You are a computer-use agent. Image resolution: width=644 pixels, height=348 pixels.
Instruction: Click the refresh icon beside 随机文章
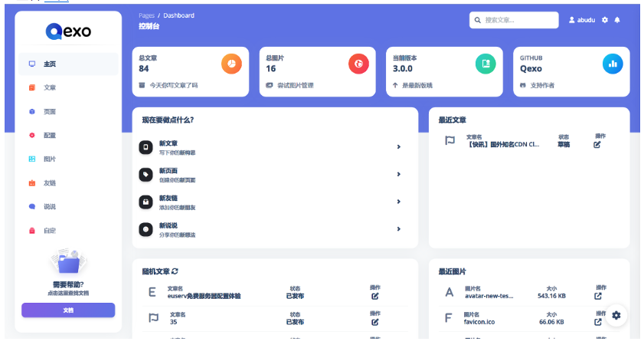[x=175, y=271]
